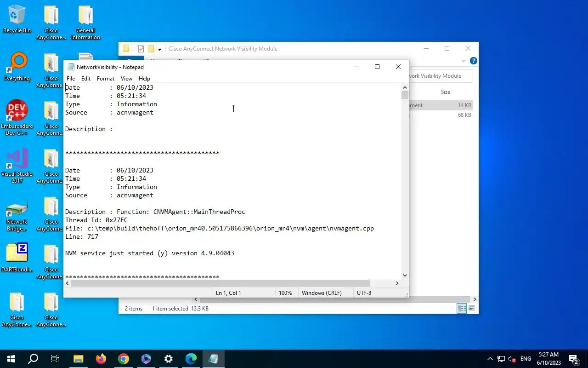
Task: Click the 'Thread Id: 0x27EC' line
Action: click(x=96, y=220)
